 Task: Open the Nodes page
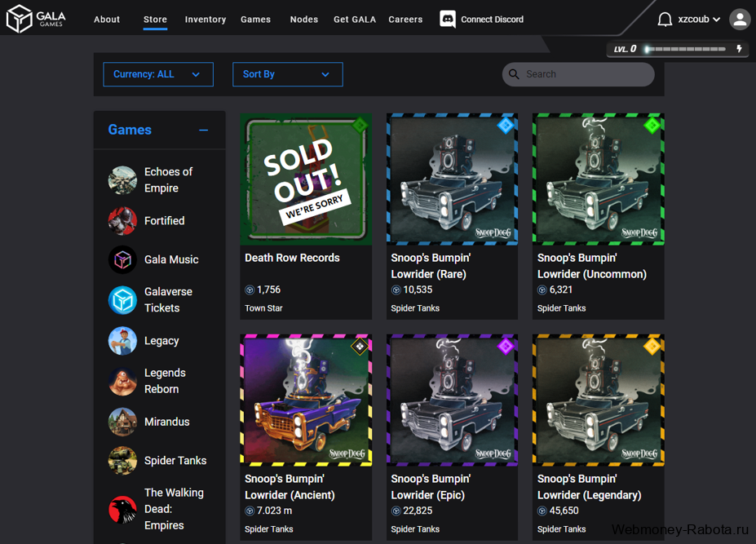point(303,20)
